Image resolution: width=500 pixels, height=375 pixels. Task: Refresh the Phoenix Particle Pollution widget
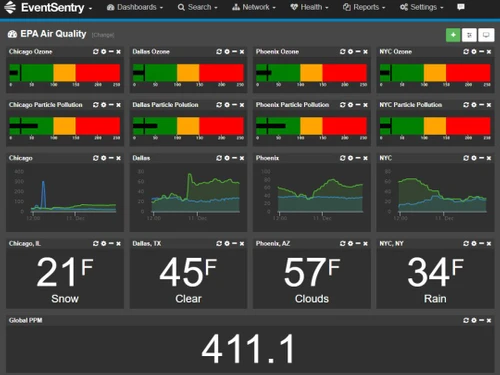[x=343, y=105]
